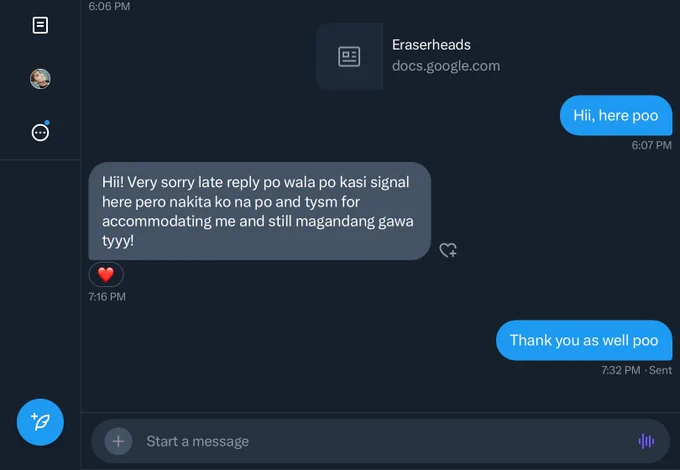The width and height of the screenshot is (680, 470).
Task: Record a voice message with waveform icon
Action: (x=646, y=441)
